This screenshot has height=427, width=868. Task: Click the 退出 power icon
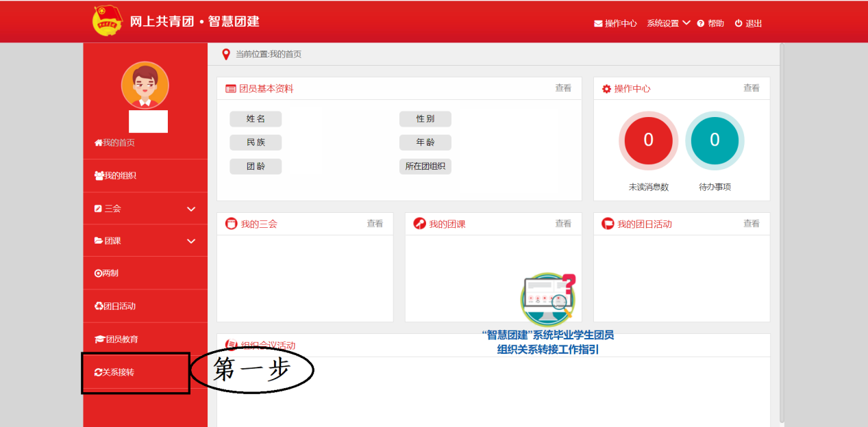tap(739, 23)
